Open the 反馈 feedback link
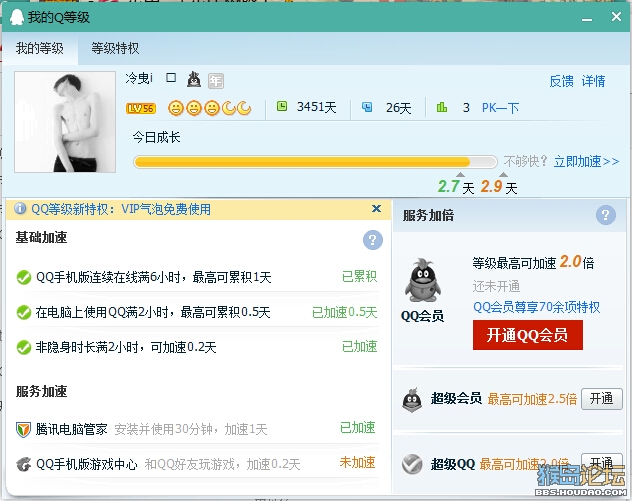The image size is (632, 501). pos(561,81)
